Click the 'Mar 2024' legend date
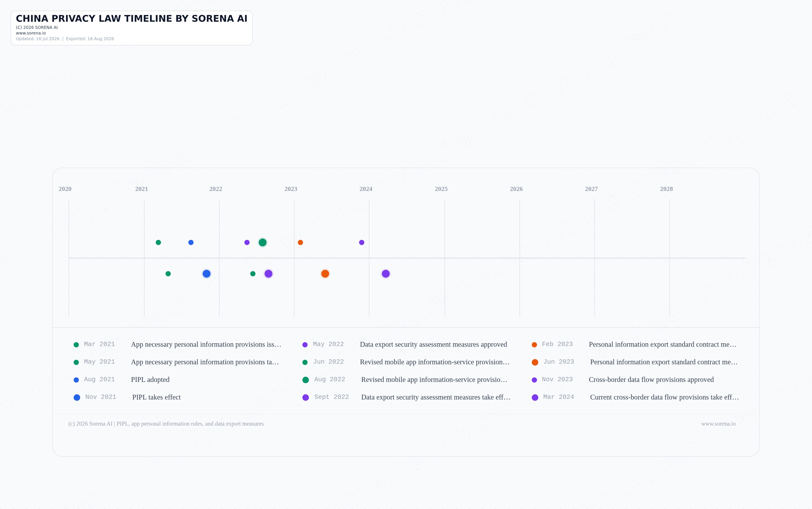The image size is (812, 509). [559, 397]
